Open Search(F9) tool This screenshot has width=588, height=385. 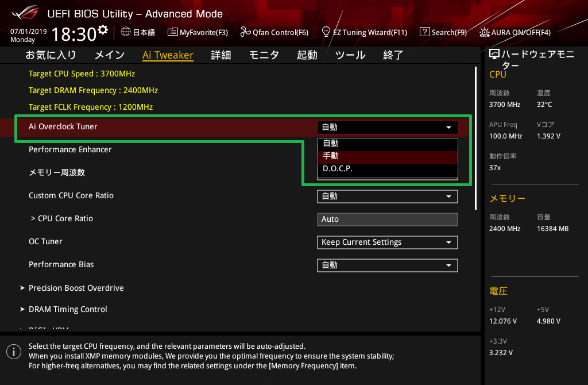pyautogui.click(x=443, y=32)
